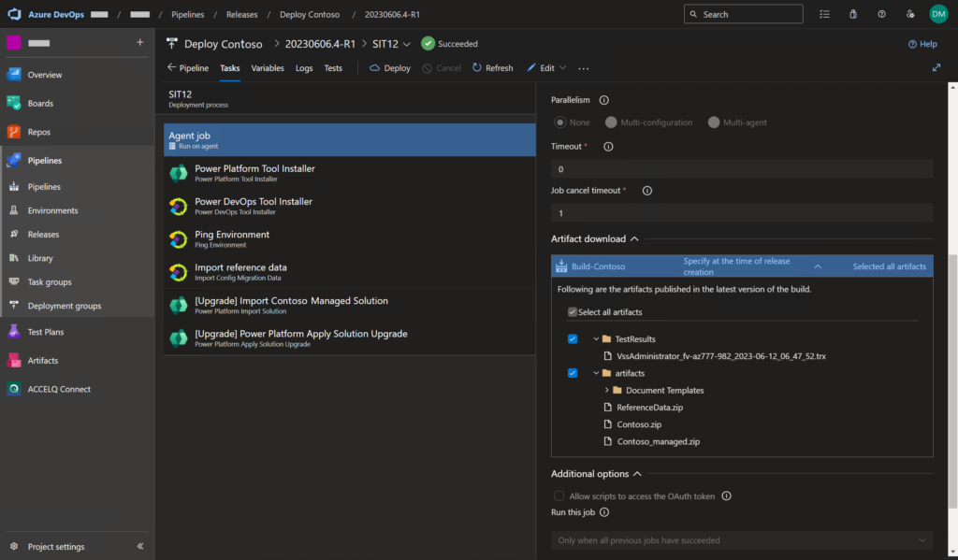Enable scripts to access the OAuth token
Viewport: 958px width, 560px height.
(x=559, y=495)
